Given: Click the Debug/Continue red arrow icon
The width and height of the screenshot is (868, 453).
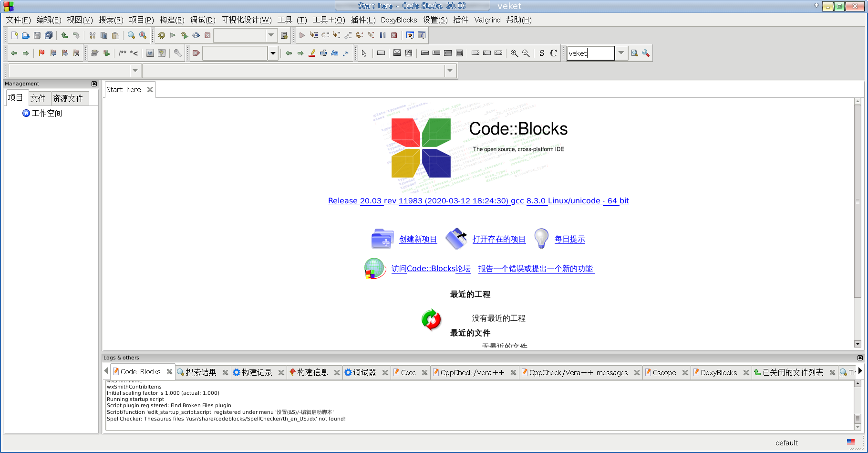Looking at the screenshot, I should [302, 35].
